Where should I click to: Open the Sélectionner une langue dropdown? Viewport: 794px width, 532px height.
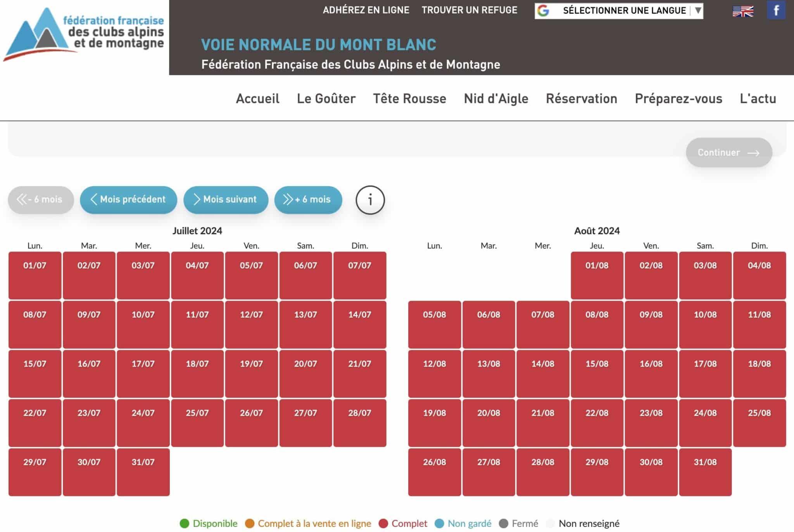[x=619, y=11]
